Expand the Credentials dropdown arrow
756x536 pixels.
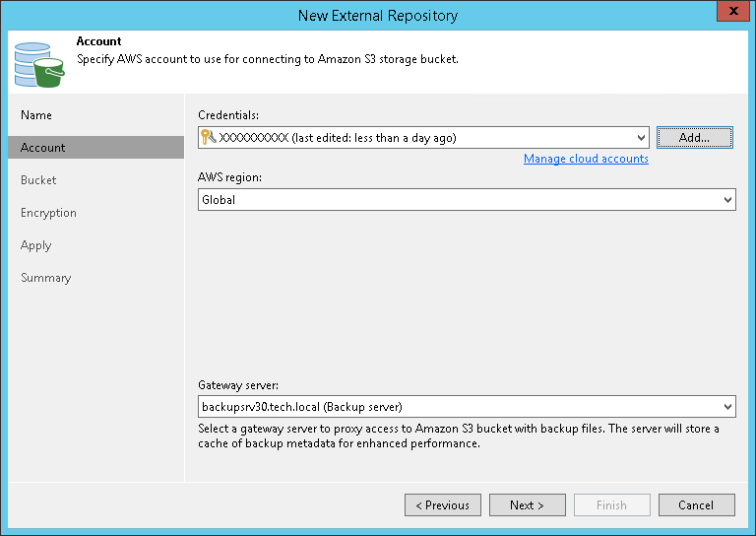[641, 138]
